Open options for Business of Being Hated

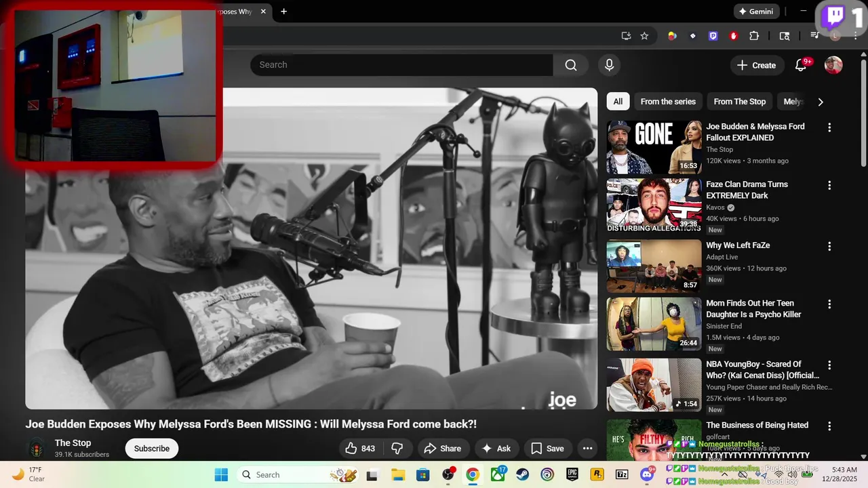point(829,426)
